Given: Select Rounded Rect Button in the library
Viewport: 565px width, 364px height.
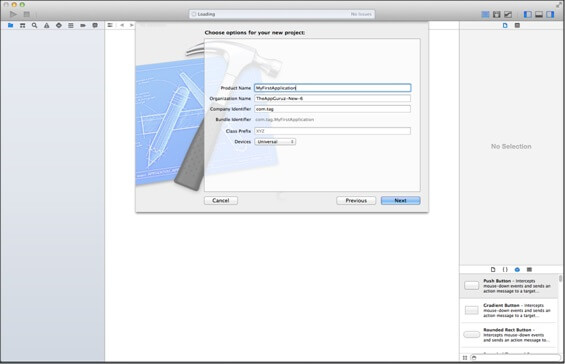Looking at the screenshot, I should pos(508,335).
